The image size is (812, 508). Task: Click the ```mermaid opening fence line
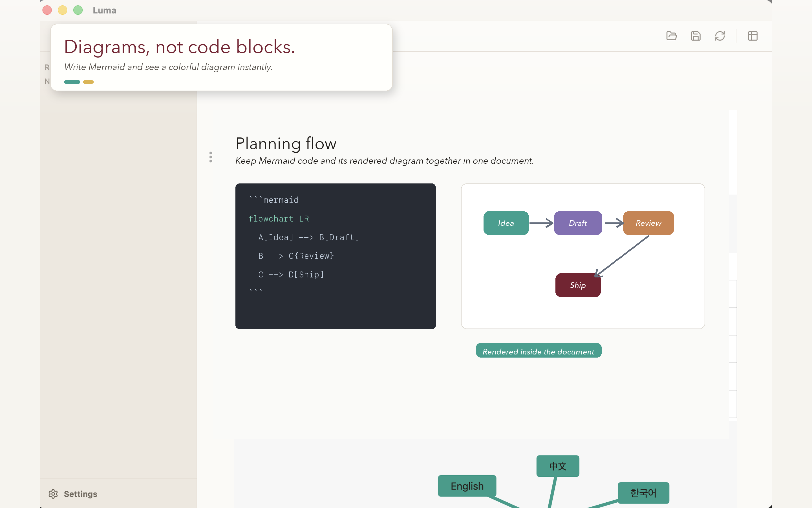coord(274,200)
